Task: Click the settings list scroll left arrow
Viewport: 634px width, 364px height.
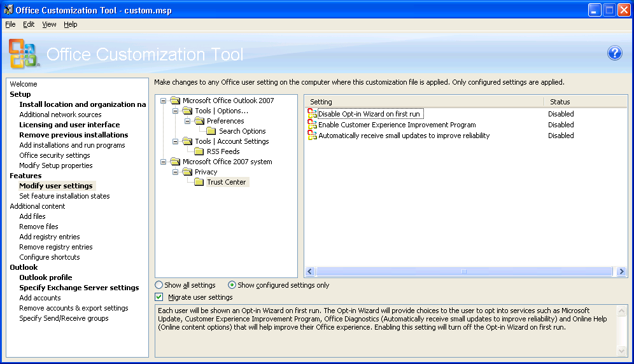Action: tap(310, 271)
